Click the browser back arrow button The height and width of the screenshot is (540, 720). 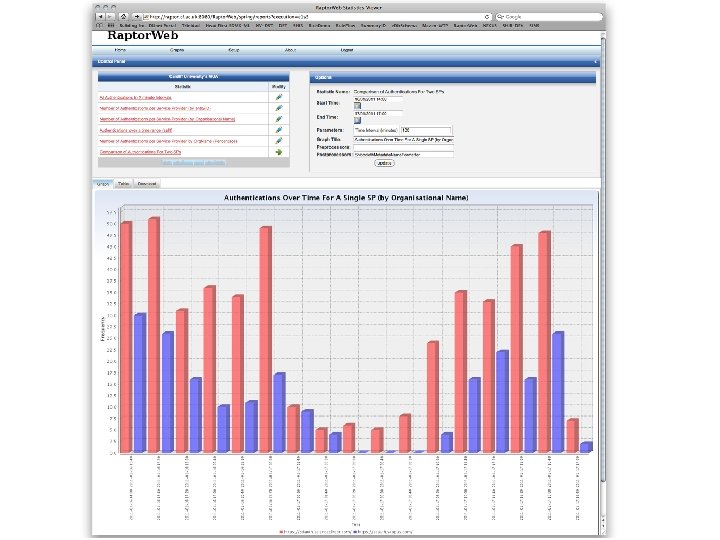(101, 17)
